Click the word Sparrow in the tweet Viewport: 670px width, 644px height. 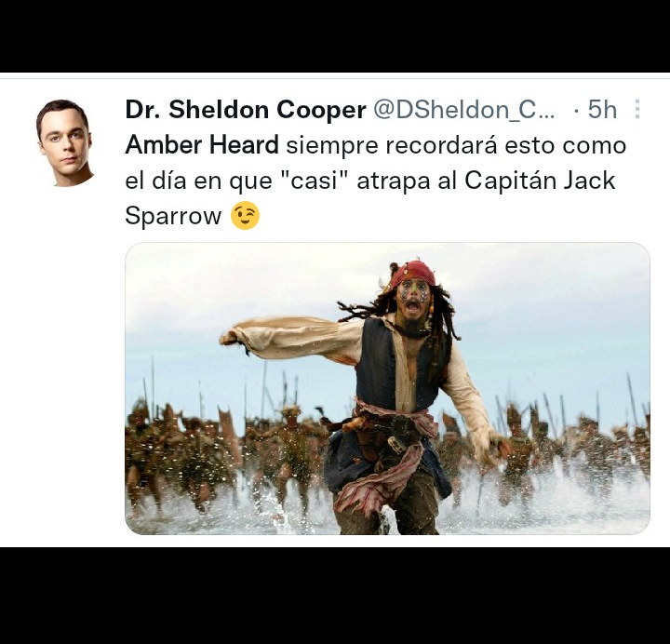pyautogui.click(x=173, y=216)
